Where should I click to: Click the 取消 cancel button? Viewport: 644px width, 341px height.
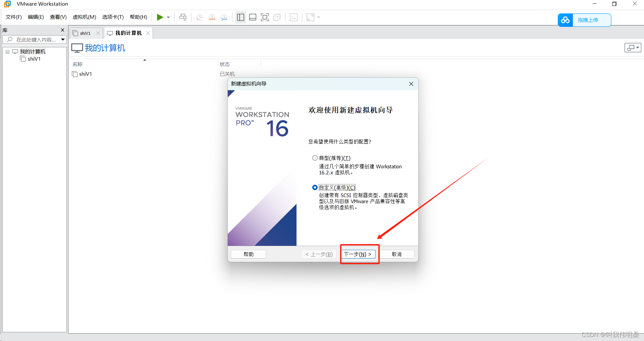397,254
